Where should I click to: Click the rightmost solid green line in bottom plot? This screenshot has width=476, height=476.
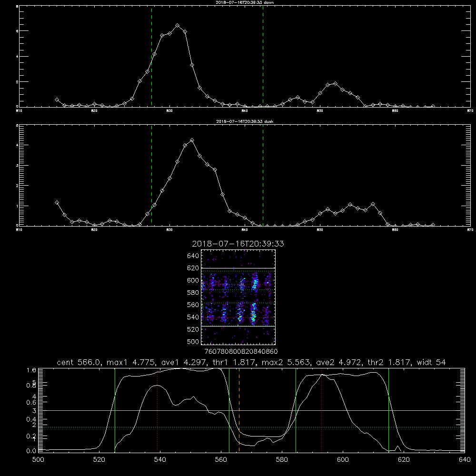tap(388, 410)
